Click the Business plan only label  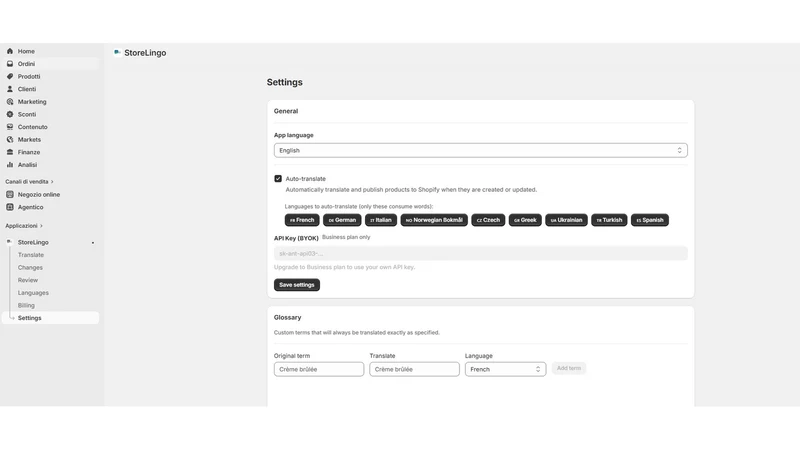coord(346,237)
